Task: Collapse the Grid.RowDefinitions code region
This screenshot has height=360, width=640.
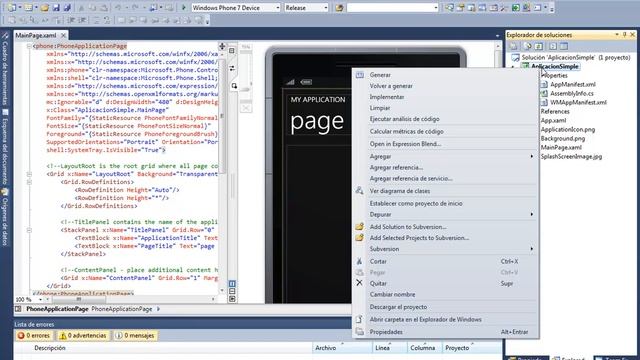Action: 29,182
